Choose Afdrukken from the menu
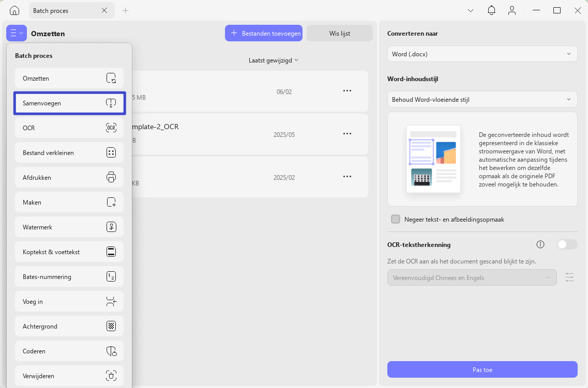The width and height of the screenshot is (588, 388). click(x=69, y=177)
